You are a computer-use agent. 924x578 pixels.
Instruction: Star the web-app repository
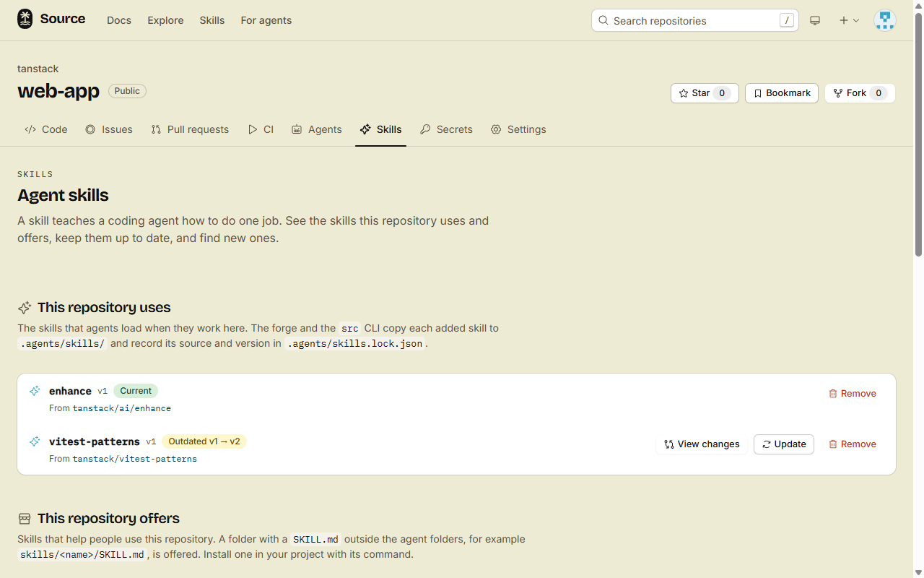point(705,93)
